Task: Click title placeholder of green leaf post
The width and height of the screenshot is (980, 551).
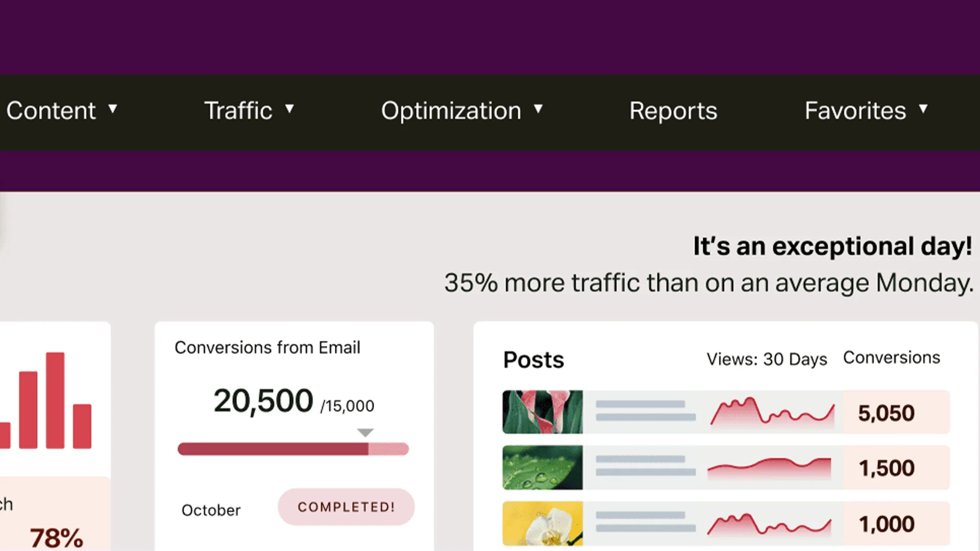Action: pyautogui.click(x=646, y=466)
